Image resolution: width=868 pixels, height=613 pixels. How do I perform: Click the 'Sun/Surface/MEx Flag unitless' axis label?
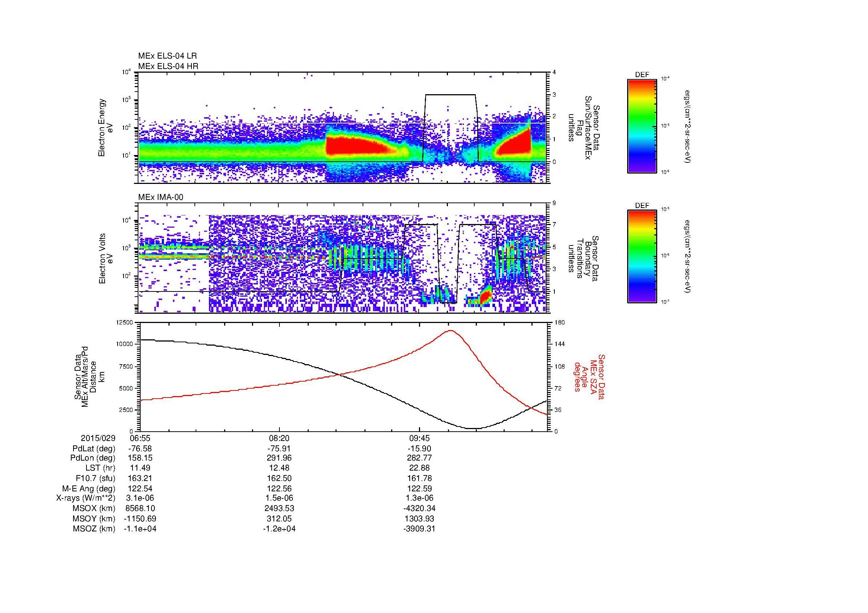pyautogui.click(x=583, y=128)
